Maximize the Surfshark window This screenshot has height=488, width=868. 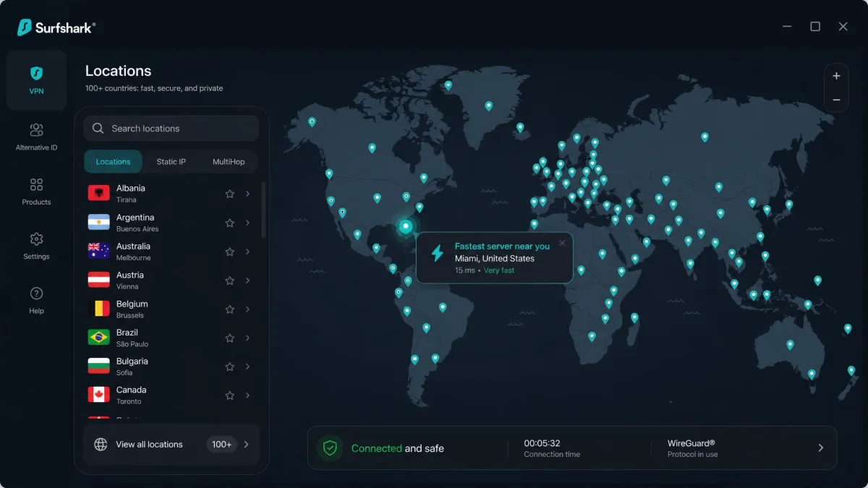click(x=815, y=27)
